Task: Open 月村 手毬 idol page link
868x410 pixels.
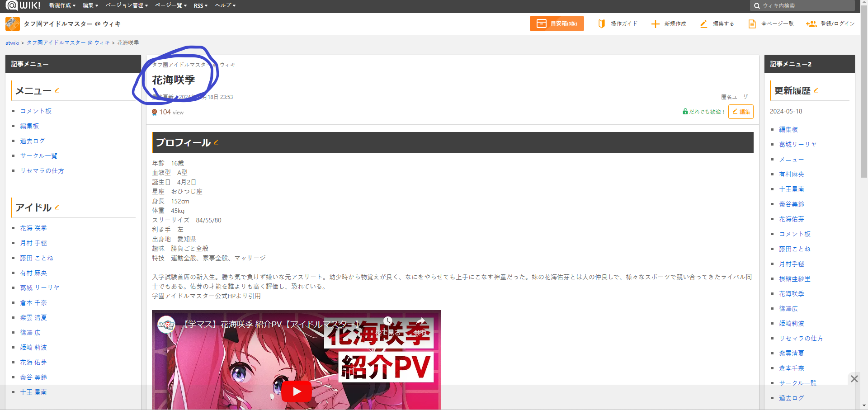Action: (x=33, y=243)
